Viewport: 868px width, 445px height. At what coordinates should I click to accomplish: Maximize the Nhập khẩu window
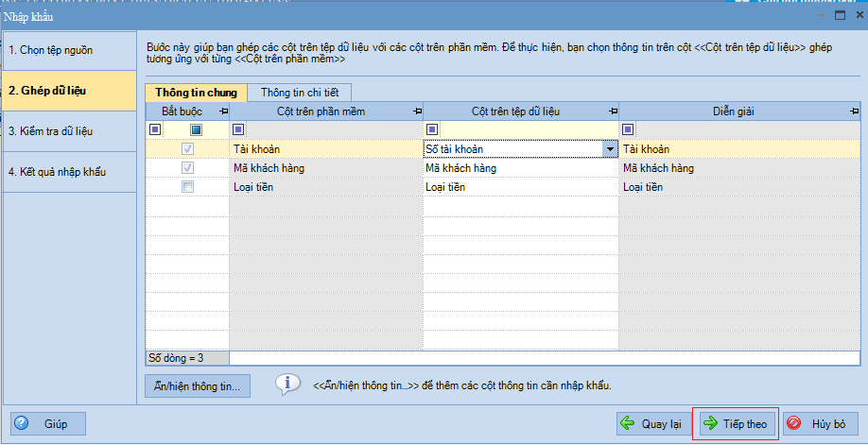point(841,16)
